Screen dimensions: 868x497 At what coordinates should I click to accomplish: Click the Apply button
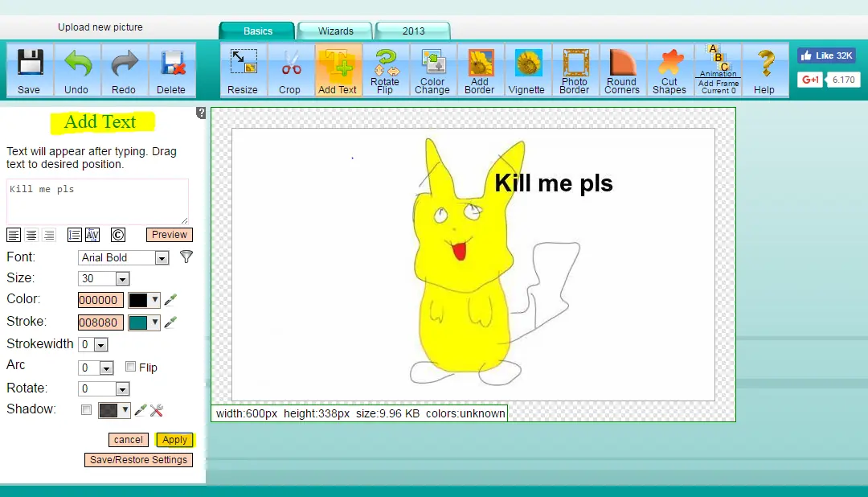coord(175,439)
